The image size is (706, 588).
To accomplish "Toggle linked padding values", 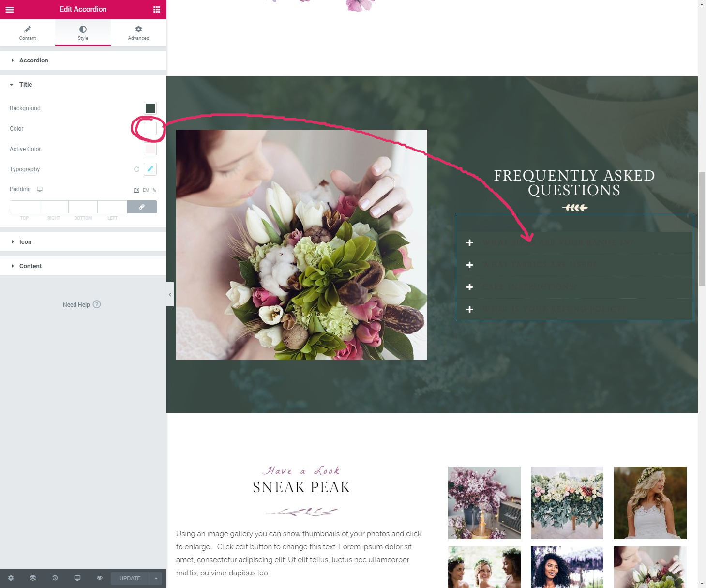I will pos(142,207).
